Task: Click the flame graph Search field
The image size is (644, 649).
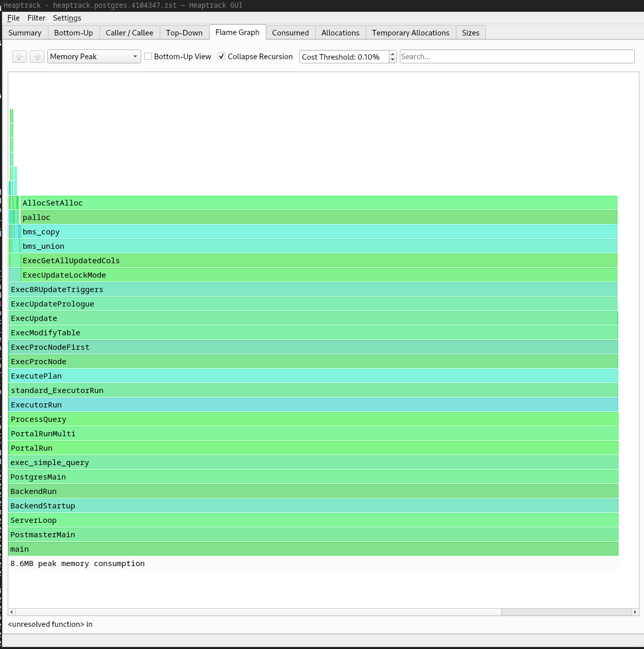Action: click(x=517, y=57)
